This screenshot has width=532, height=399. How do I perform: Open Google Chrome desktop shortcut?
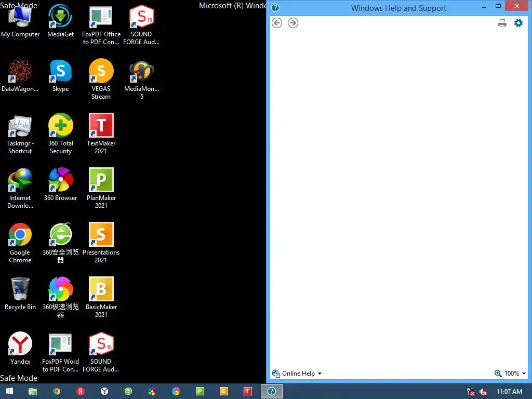(x=20, y=243)
